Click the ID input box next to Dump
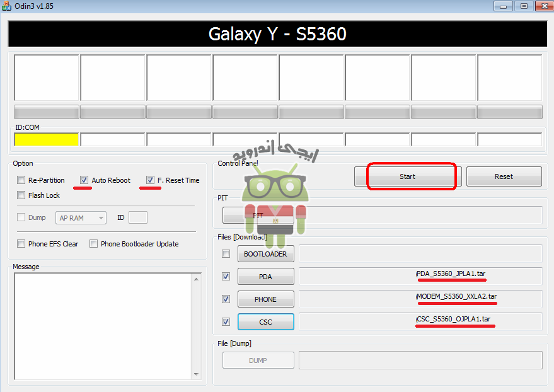554x392 pixels. (x=138, y=217)
